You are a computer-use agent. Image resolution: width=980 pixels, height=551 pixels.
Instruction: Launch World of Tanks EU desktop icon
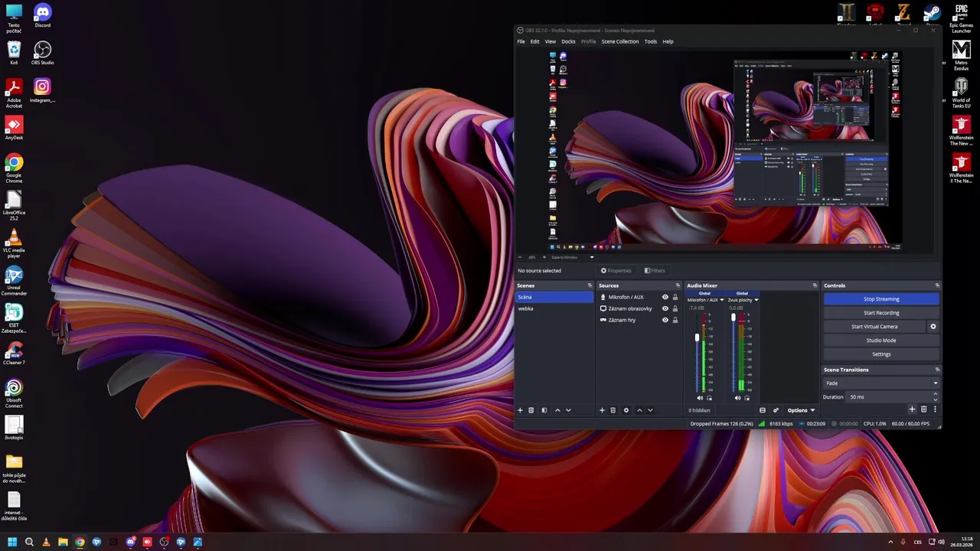(x=961, y=93)
